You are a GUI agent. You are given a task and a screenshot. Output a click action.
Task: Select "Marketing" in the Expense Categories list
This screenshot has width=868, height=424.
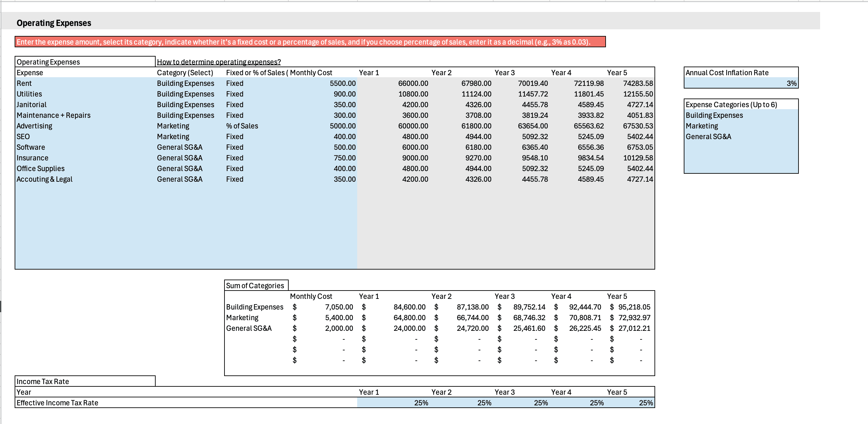[x=702, y=126]
